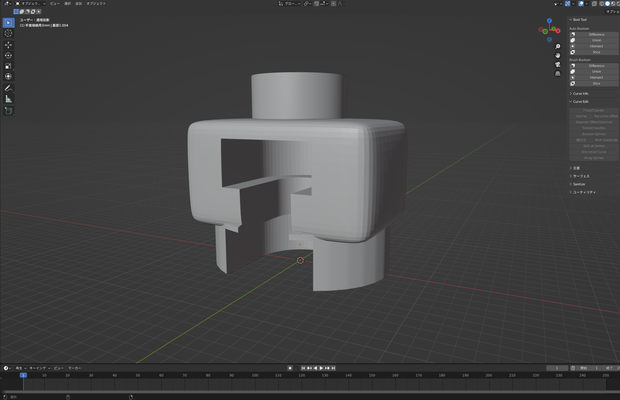Image resolution: width=620 pixels, height=400 pixels.
Task: Click the zoom magnifier viewport icon
Action: 558,47
